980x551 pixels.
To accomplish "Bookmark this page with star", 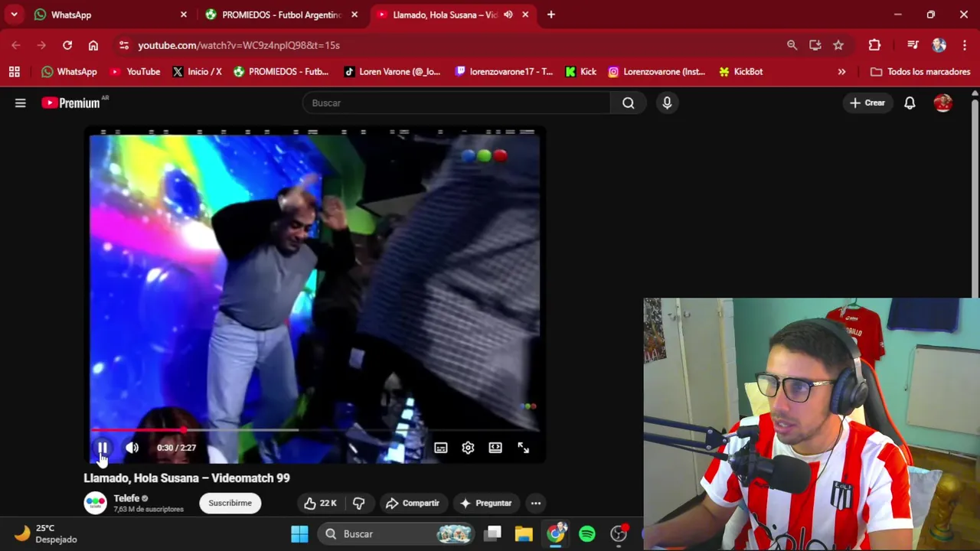I will click(x=838, y=45).
